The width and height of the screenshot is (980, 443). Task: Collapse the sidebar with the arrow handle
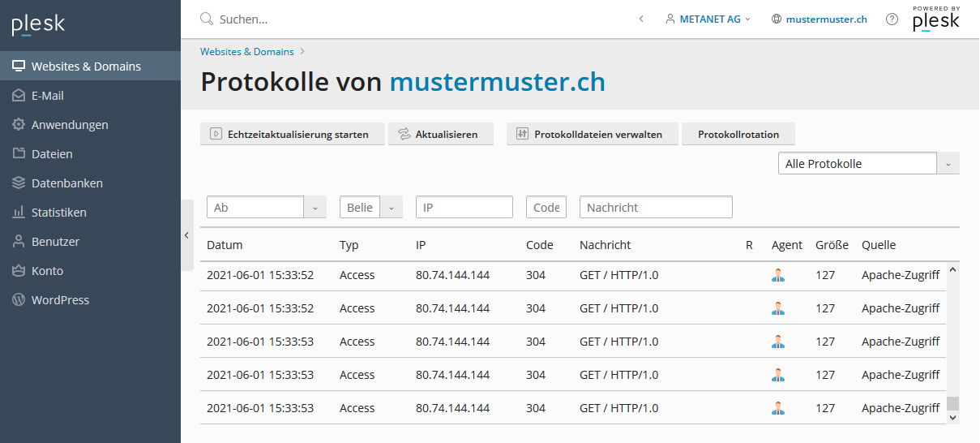(186, 235)
